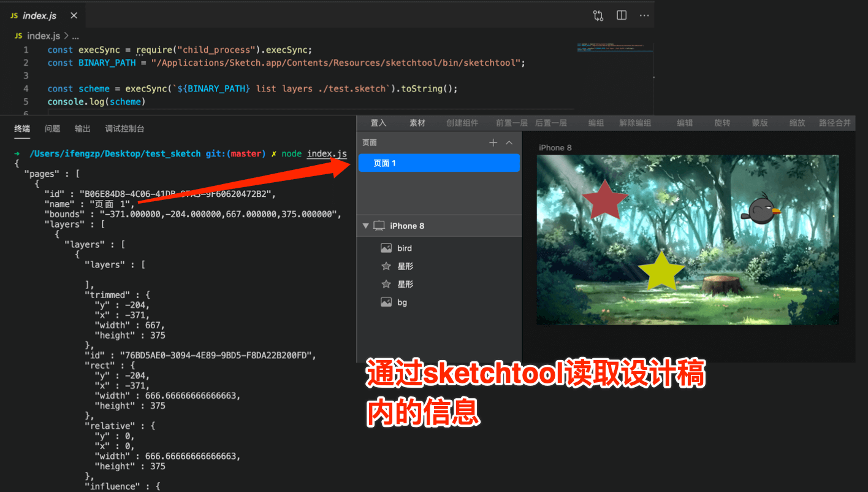Screen dimensions: 868x492
Task: Click the master branch name in terminal prompt
Action: coord(246,153)
